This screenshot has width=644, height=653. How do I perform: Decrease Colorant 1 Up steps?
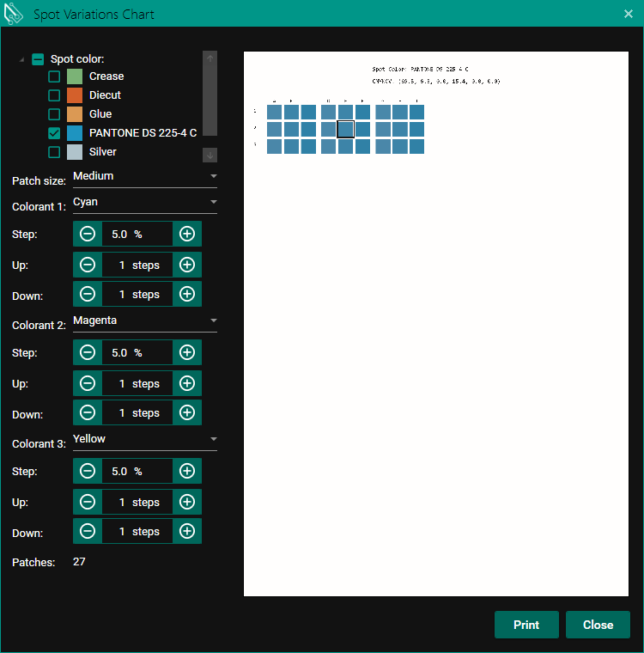88,265
